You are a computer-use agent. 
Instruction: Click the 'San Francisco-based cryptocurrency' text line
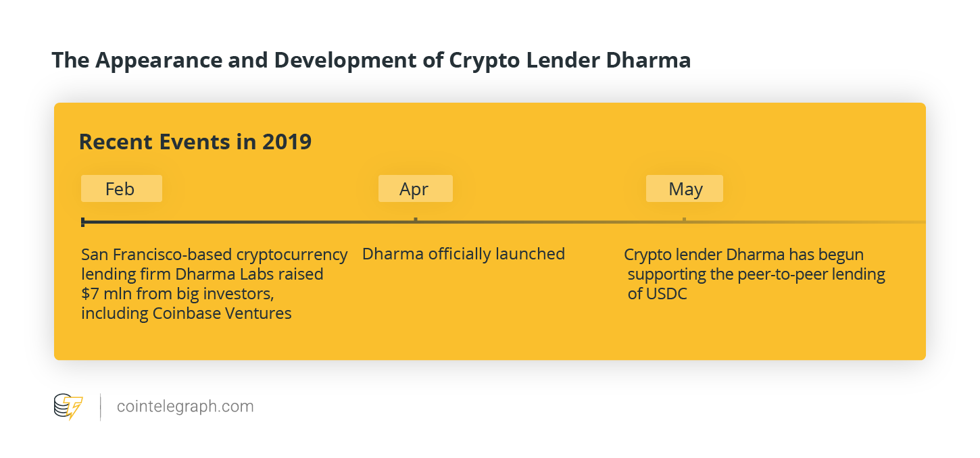(x=214, y=255)
